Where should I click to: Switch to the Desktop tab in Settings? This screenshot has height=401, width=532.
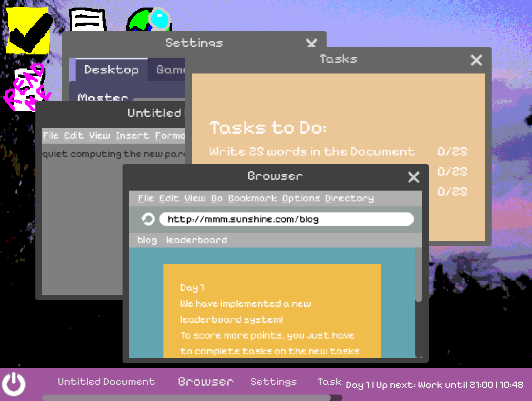coord(112,70)
